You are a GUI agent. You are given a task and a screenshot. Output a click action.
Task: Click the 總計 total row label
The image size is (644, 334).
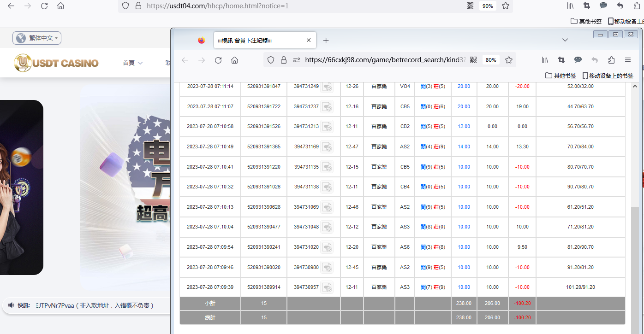[210, 318]
